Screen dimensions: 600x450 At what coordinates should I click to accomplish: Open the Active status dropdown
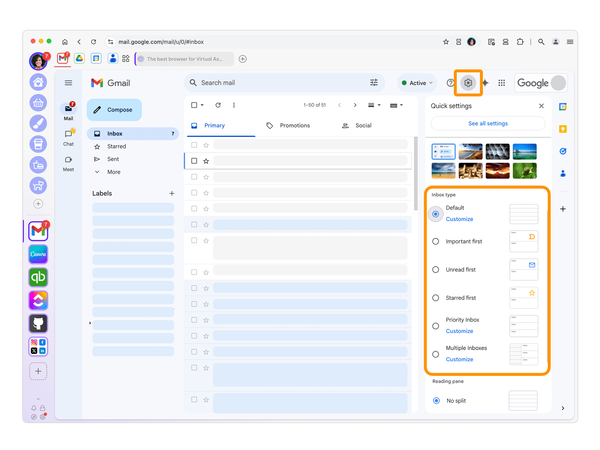(417, 83)
